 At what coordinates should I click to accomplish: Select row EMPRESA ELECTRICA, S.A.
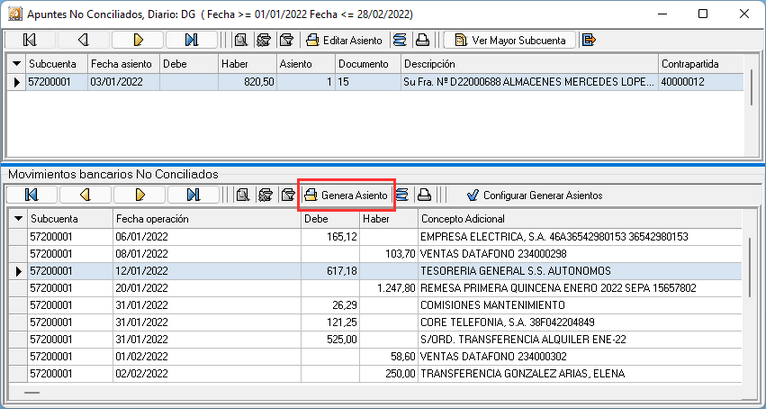pyautogui.click(x=376, y=237)
